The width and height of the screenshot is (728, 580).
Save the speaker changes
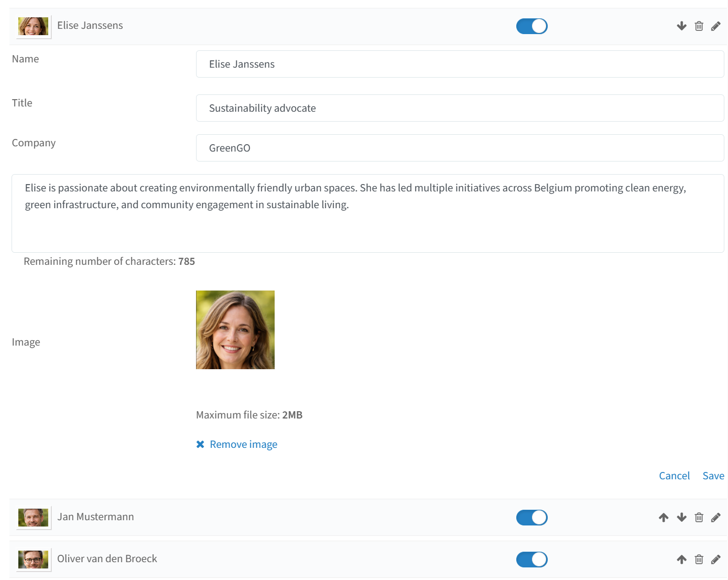pos(713,476)
